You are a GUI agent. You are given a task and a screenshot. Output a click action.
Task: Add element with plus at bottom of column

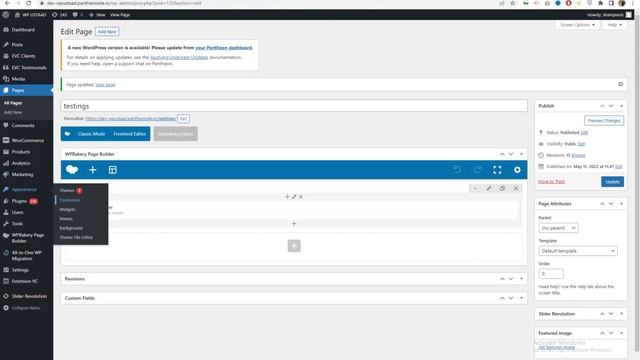[294, 223]
